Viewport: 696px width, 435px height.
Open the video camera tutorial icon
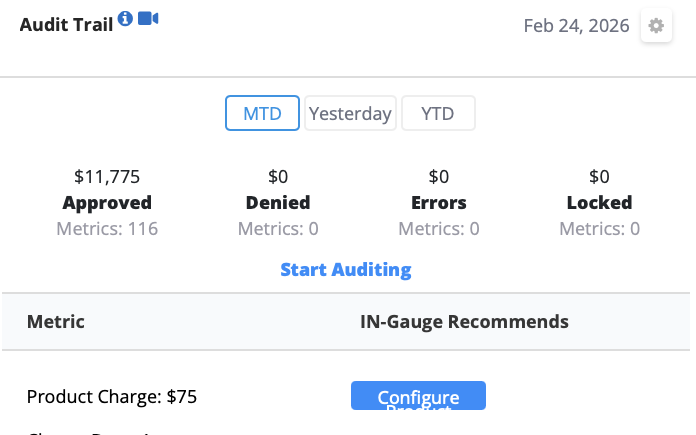[x=148, y=19]
